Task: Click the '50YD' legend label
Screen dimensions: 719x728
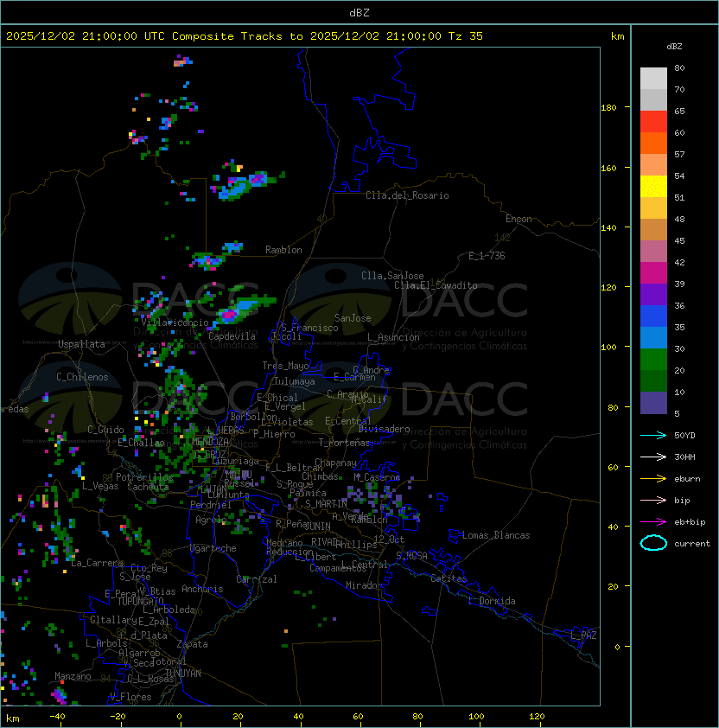Action: point(684,435)
